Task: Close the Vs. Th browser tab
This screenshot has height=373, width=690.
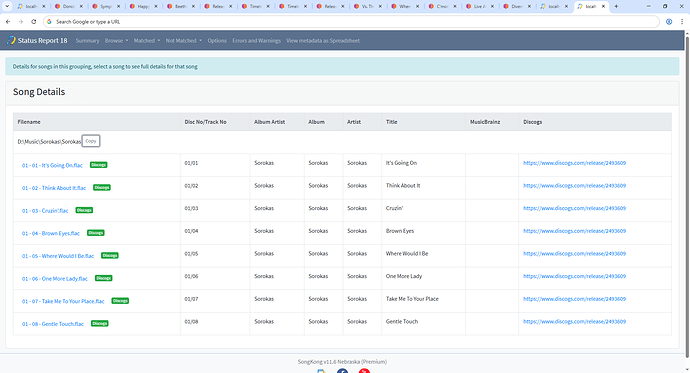Action: coord(380,6)
